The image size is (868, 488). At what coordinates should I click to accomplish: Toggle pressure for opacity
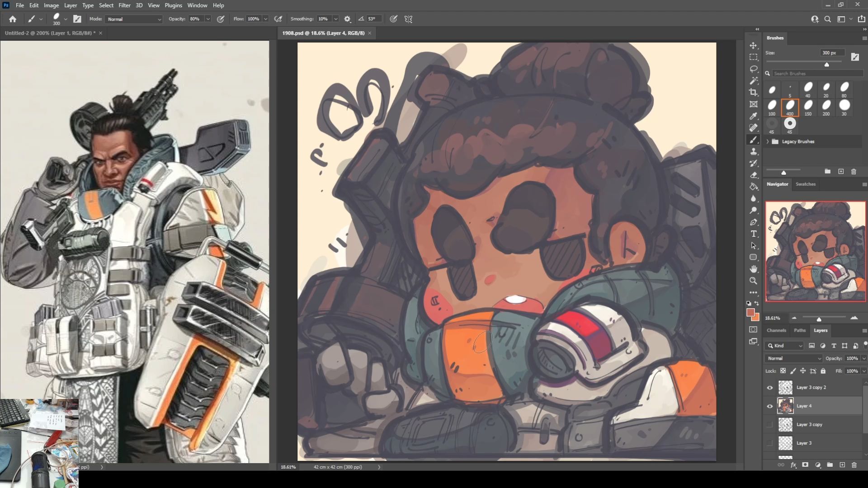221,19
